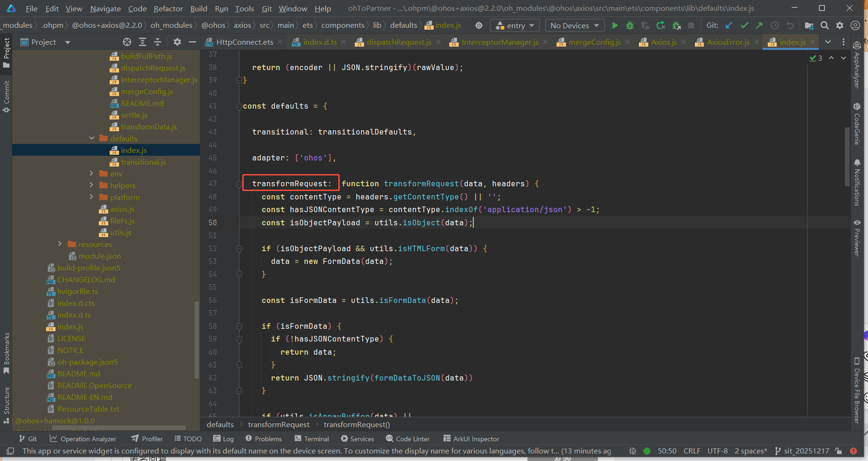Open the entry run configuration dropdown
Viewport: 868px width, 461px height.
click(x=515, y=25)
